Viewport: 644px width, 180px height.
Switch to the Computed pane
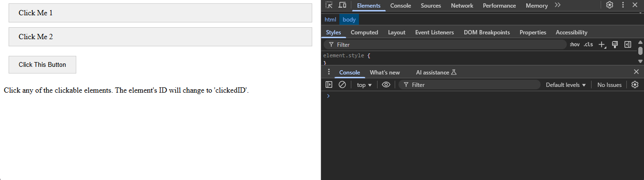tap(364, 32)
